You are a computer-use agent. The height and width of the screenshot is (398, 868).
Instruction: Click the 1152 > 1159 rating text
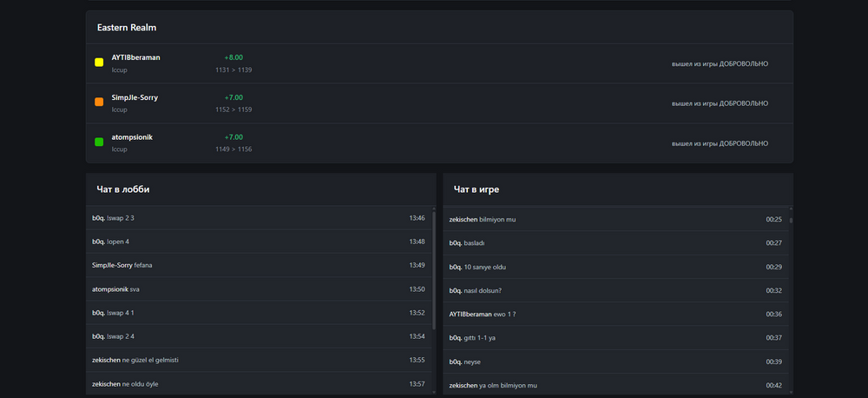pos(233,109)
